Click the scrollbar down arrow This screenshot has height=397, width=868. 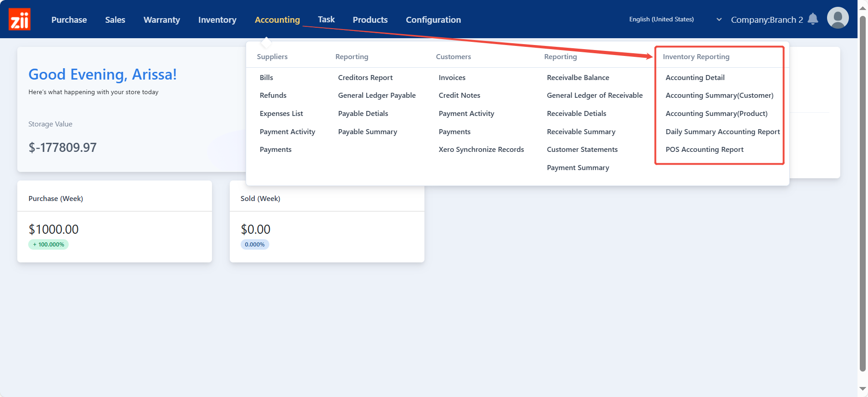pyautogui.click(x=863, y=389)
